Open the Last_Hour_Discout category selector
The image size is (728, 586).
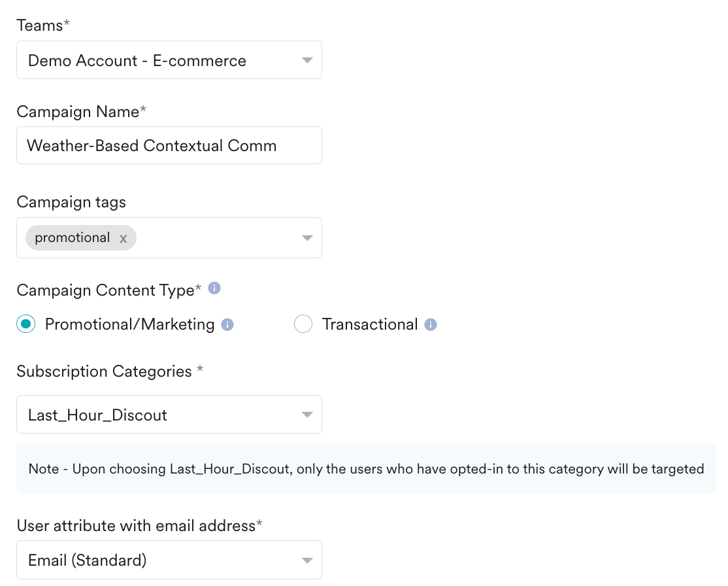pyautogui.click(x=169, y=415)
